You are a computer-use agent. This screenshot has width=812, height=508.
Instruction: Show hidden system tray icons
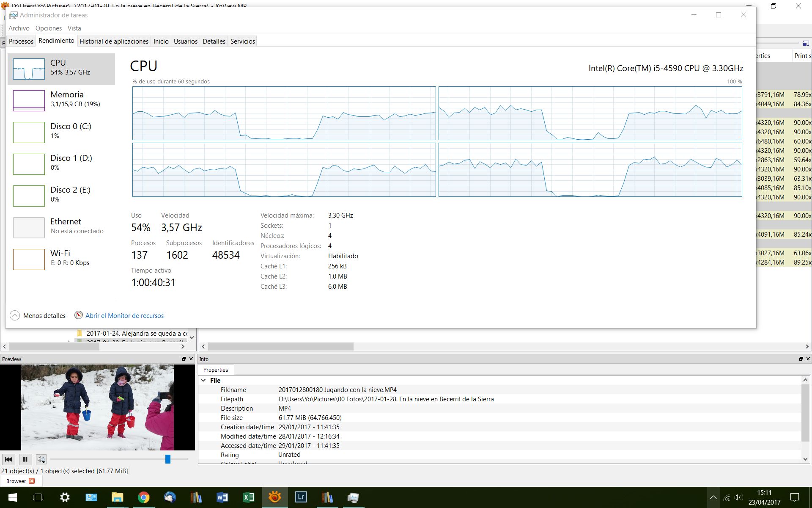(713, 497)
